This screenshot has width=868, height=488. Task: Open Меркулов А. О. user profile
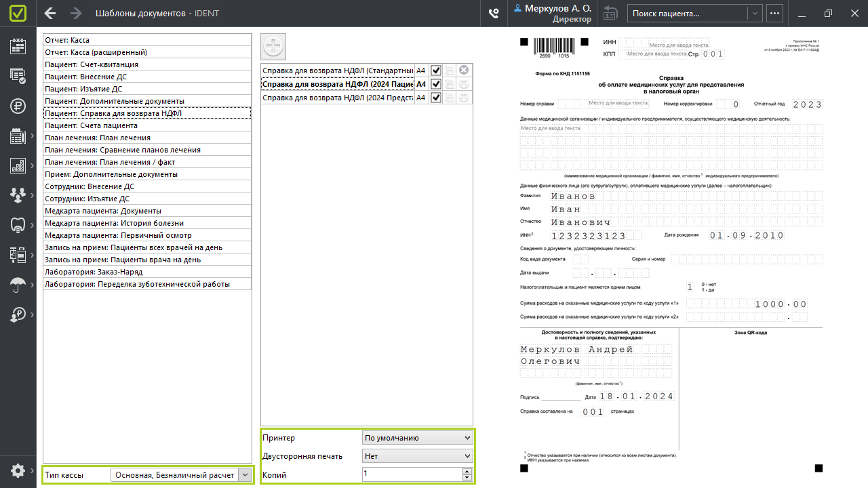552,14
